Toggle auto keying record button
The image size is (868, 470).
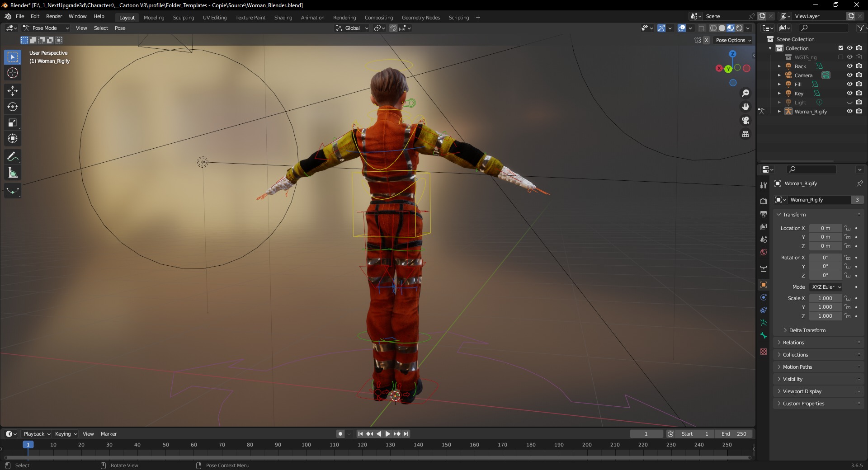[340, 434]
